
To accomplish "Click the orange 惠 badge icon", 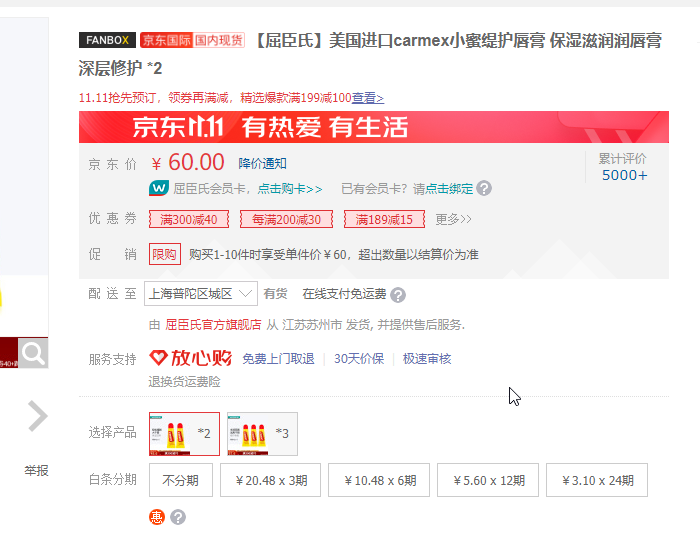I will click(x=157, y=517).
